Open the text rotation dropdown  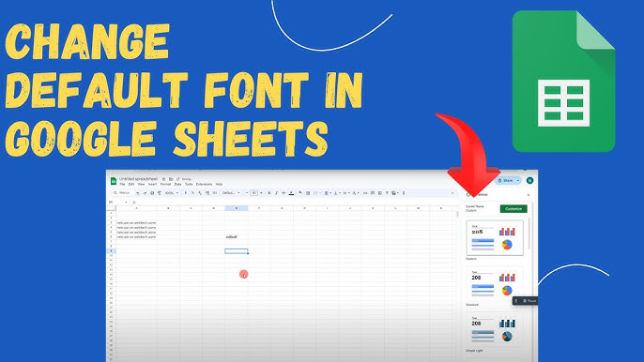tap(356, 193)
